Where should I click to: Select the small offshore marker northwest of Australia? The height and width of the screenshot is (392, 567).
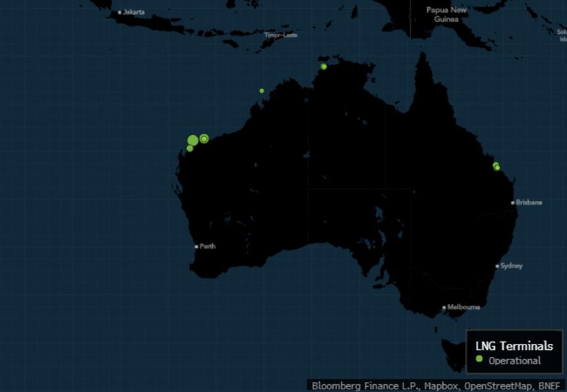(x=262, y=91)
